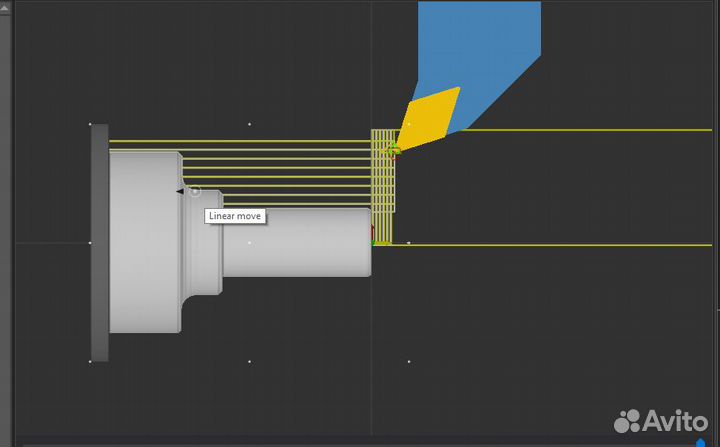Click the blue marker in bottom-right corner
720x447 pixels.
(x=700, y=442)
